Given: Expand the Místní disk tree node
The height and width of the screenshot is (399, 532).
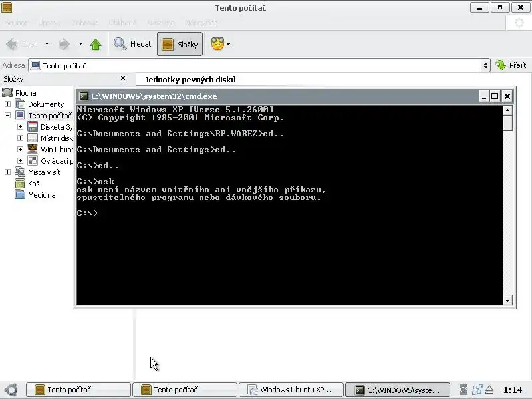Looking at the screenshot, I should coord(20,138).
